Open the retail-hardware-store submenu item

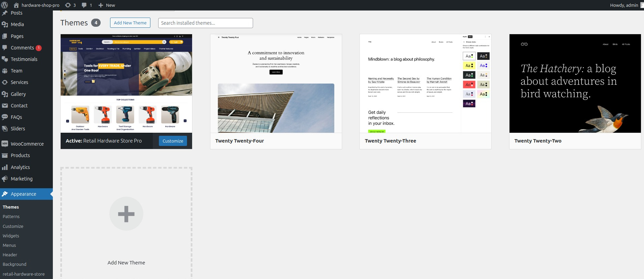(x=24, y=274)
